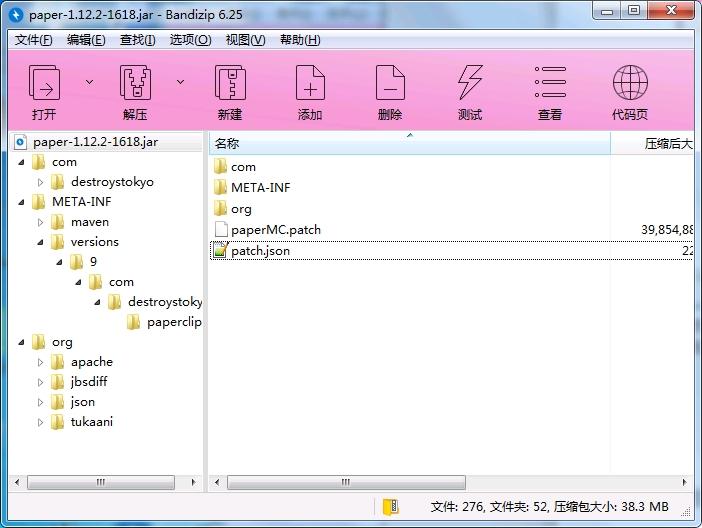
Task: Collapse the top-level com tree node
Action: tap(21, 163)
